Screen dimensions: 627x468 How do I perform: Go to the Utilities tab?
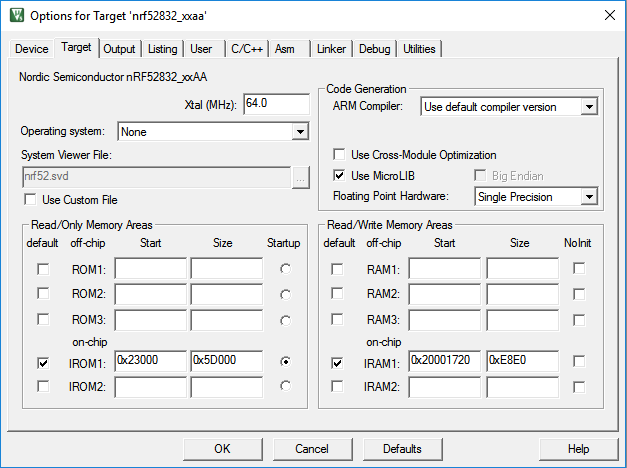(x=419, y=49)
